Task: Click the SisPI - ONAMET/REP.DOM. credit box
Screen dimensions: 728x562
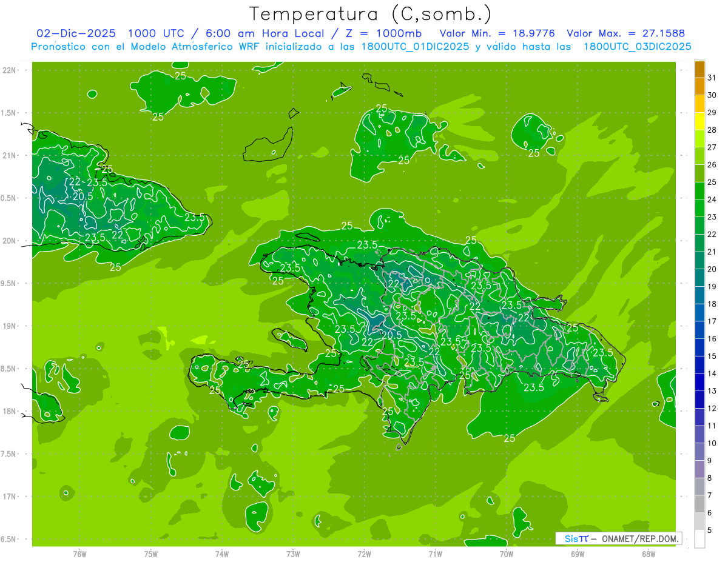Action: [618, 538]
